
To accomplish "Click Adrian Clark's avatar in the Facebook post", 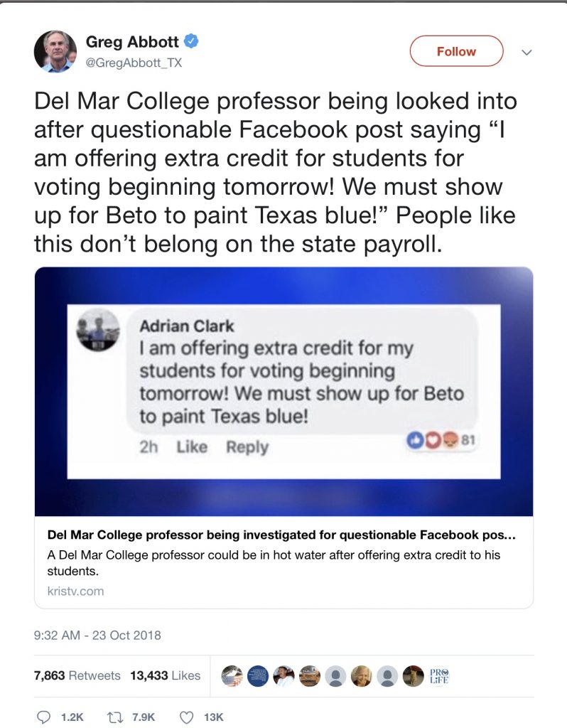I will click(98, 330).
